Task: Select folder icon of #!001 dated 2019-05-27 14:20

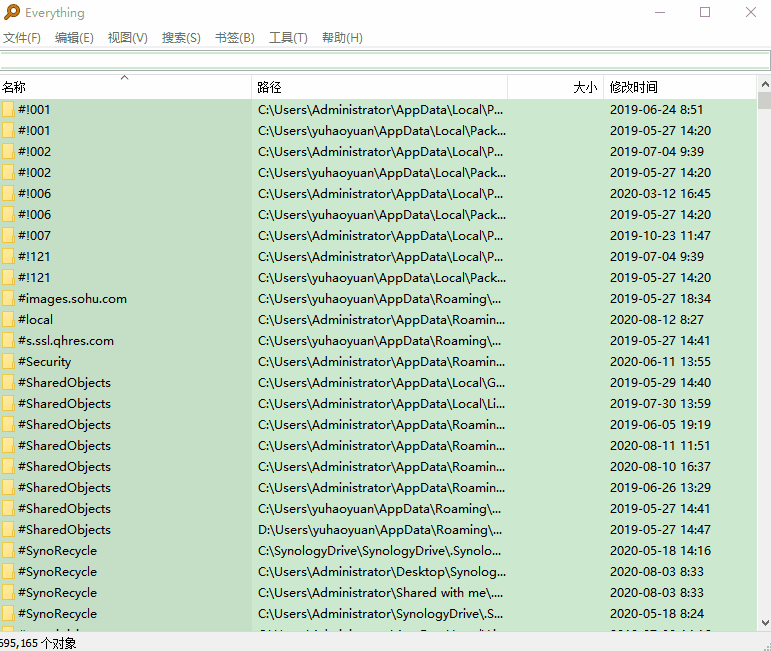Action: [x=8, y=130]
